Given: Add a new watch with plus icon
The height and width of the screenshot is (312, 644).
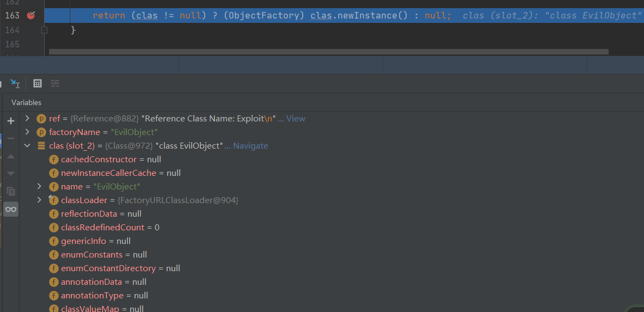Looking at the screenshot, I should click(x=10, y=121).
